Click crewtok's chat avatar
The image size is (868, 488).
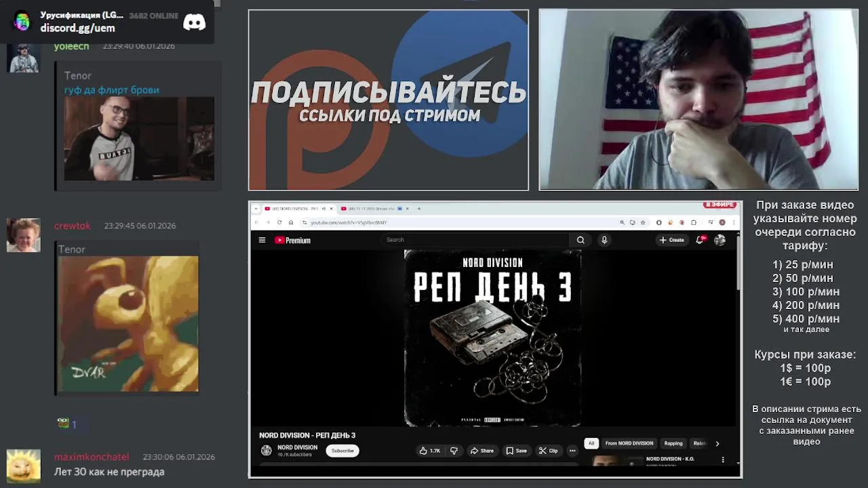pyautogui.click(x=24, y=235)
